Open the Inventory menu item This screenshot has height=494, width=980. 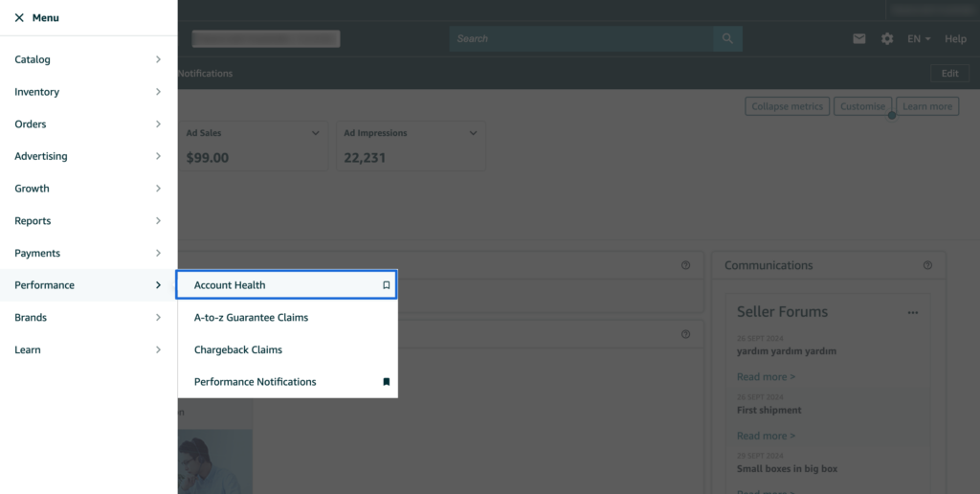[89, 92]
